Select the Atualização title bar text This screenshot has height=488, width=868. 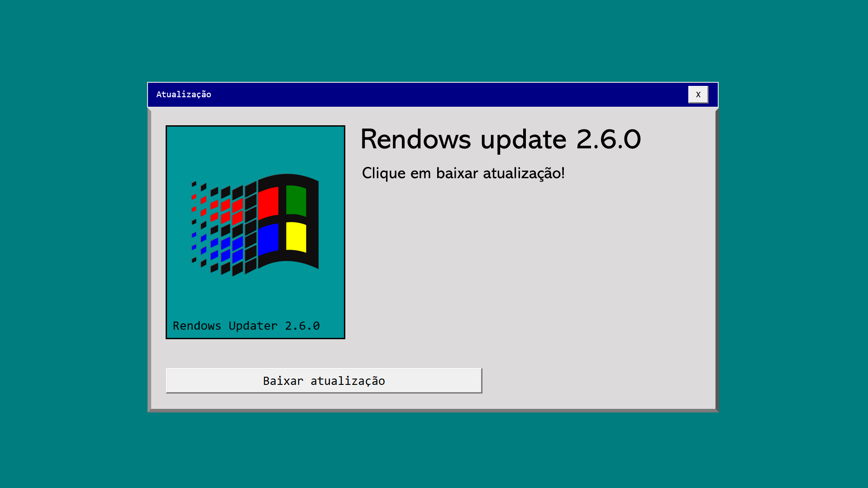(x=184, y=95)
